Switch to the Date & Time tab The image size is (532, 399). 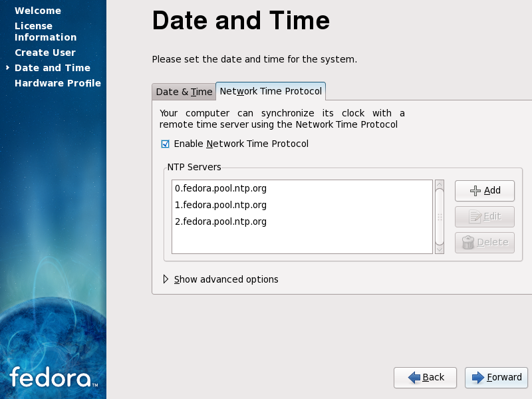pyautogui.click(x=184, y=92)
